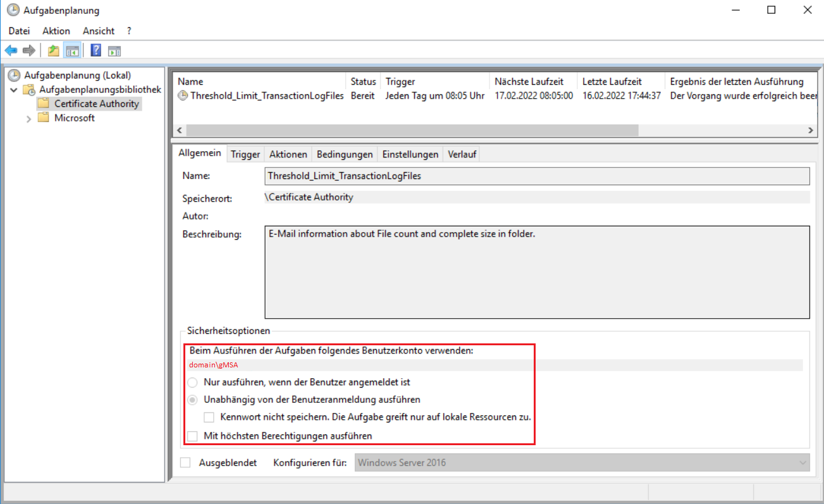This screenshot has width=824, height=504.
Task: Toggle the action pane toolbar icon
Action: click(x=114, y=51)
